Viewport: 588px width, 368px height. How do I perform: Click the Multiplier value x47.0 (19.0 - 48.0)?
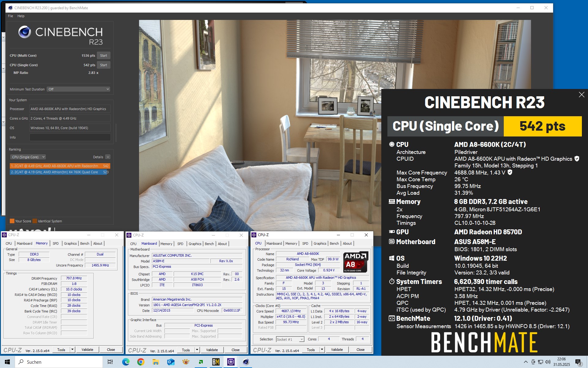(x=291, y=316)
